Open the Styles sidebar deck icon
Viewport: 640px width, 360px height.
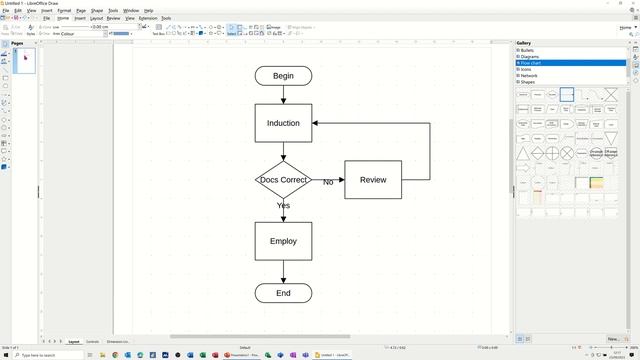pos(636,57)
